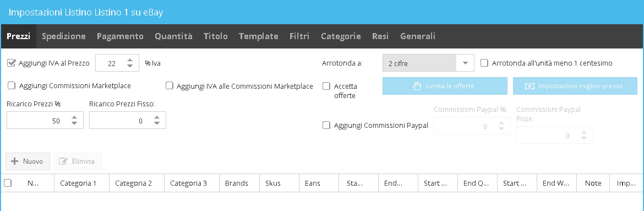Sort by Categoria 3 column

(x=192, y=183)
